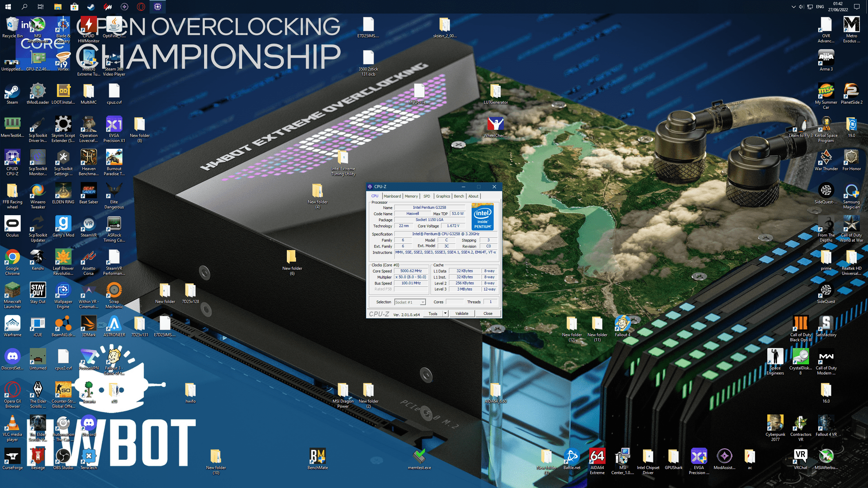Open File Explorer from taskbar
This screenshot has height=488, width=868.
pyautogui.click(x=58, y=6)
